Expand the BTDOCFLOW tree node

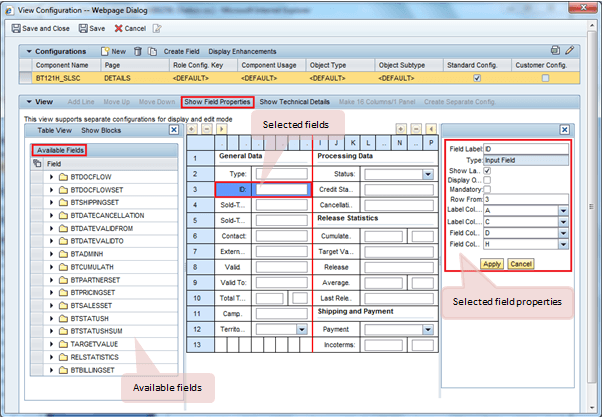coord(51,177)
